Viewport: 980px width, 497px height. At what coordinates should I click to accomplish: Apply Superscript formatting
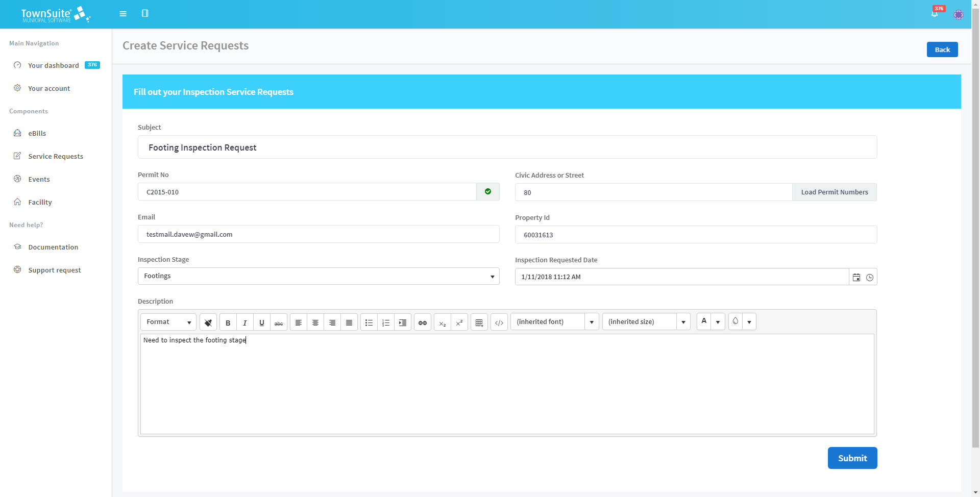pyautogui.click(x=459, y=322)
